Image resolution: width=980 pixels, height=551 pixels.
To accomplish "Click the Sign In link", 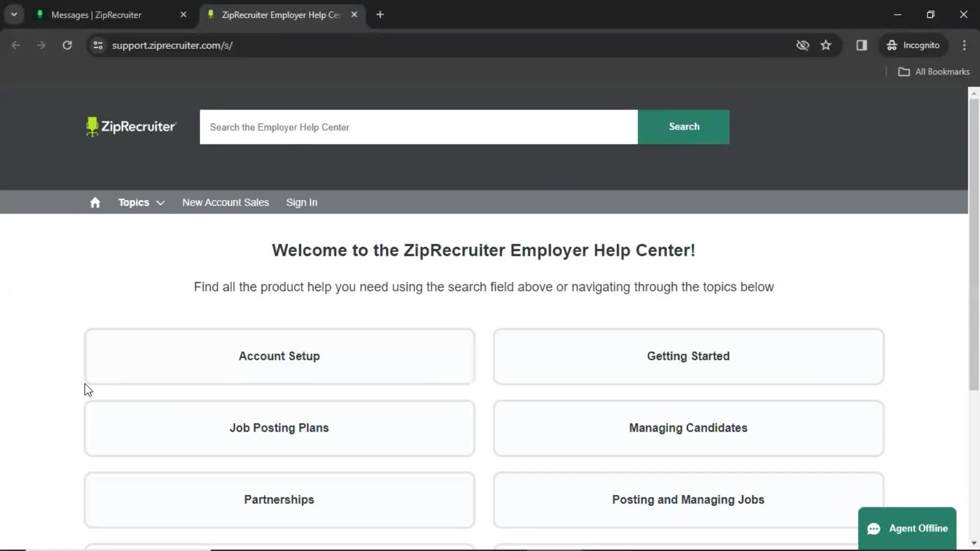I will tap(302, 202).
